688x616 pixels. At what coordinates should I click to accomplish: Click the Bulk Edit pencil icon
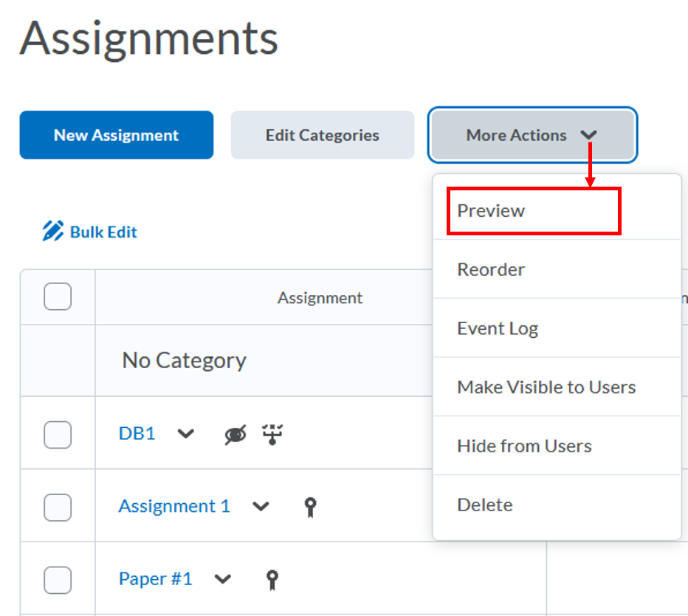51,231
